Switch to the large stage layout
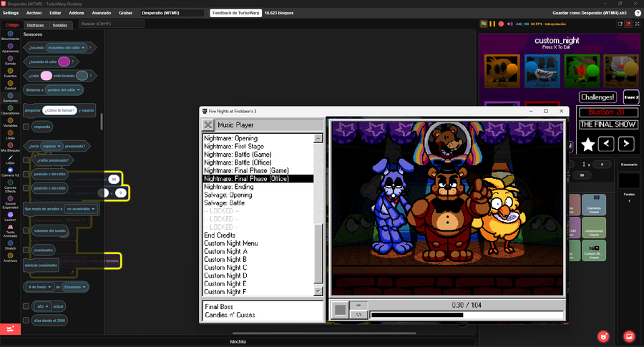This screenshot has width=644, height=347. [628, 24]
